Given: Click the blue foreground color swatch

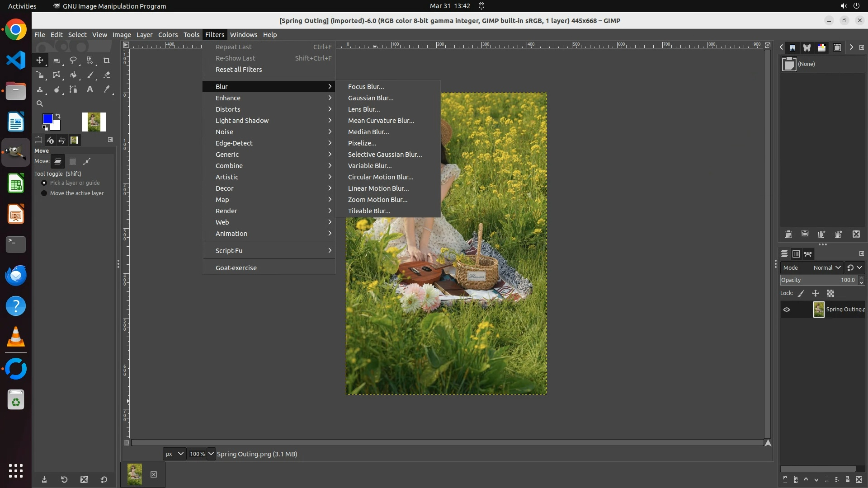Looking at the screenshot, I should click(x=47, y=119).
